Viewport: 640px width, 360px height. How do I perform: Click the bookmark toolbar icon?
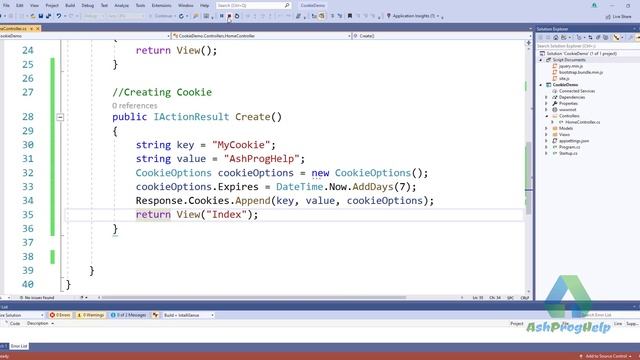pyautogui.click(x=350, y=16)
